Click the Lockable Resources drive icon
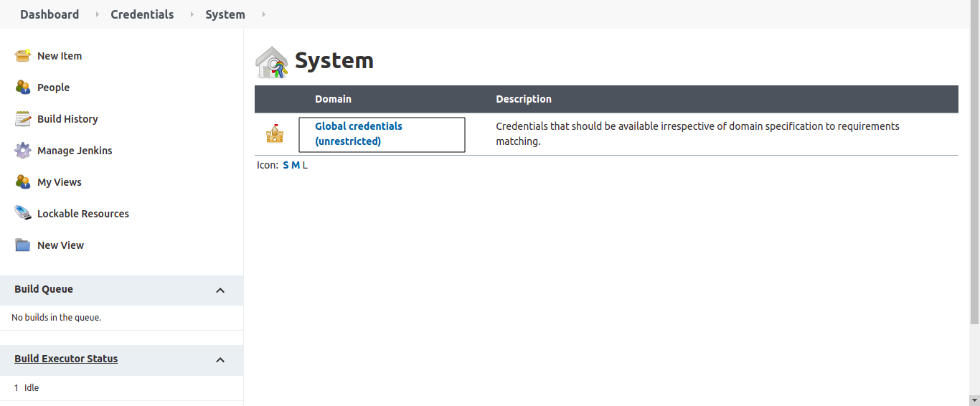Image resolution: width=980 pixels, height=406 pixels. tap(23, 214)
